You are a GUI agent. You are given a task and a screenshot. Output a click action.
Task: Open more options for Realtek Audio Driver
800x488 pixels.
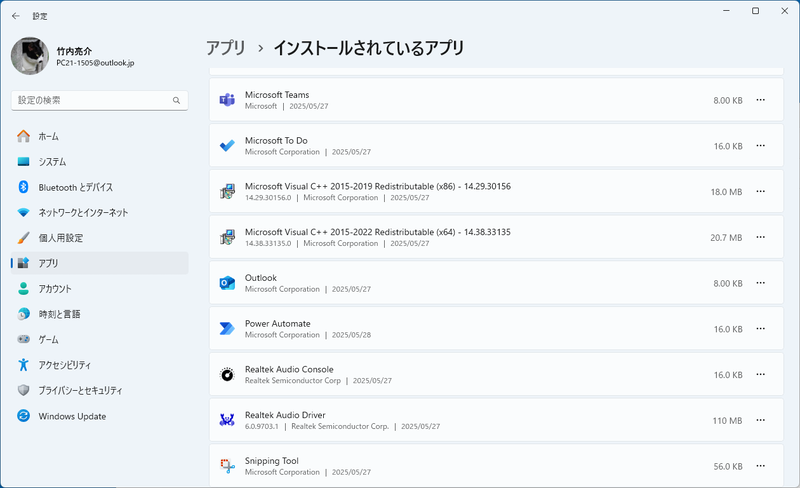(x=760, y=420)
